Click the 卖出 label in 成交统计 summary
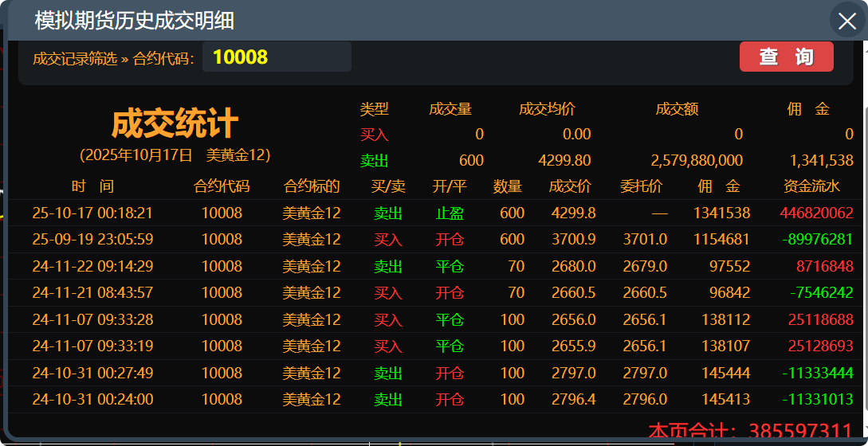 pos(374,160)
